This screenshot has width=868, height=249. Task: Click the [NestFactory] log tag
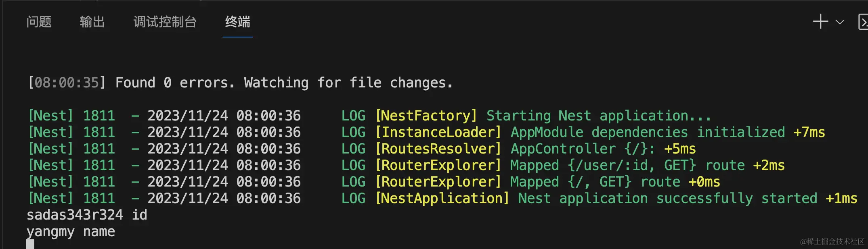426,116
